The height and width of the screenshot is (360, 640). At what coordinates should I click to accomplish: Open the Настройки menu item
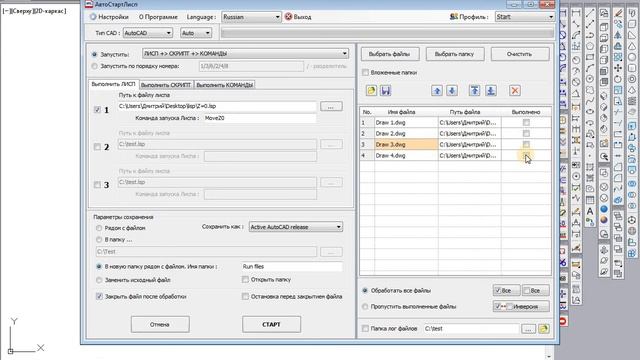109,17
